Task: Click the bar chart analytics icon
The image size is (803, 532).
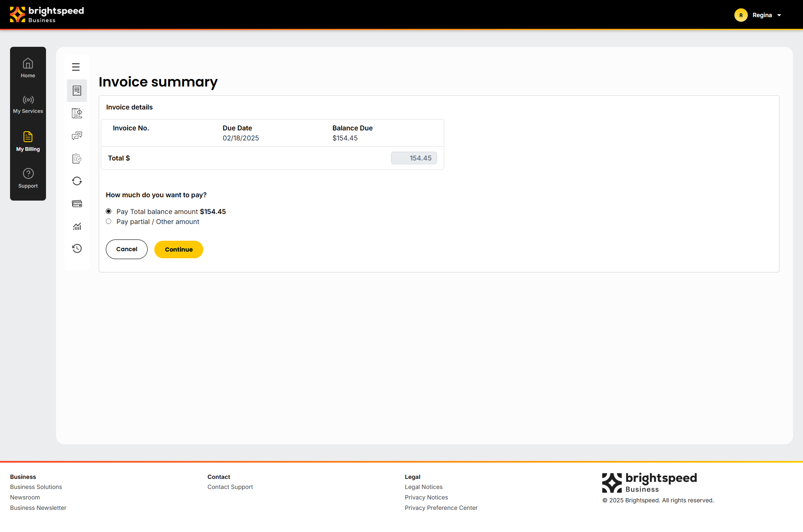Action: (x=77, y=226)
